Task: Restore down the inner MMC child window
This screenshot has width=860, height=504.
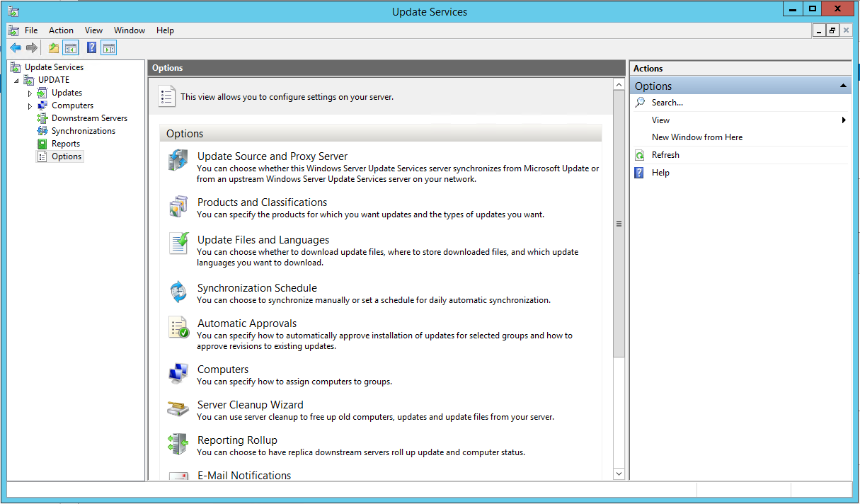Action: click(x=832, y=30)
